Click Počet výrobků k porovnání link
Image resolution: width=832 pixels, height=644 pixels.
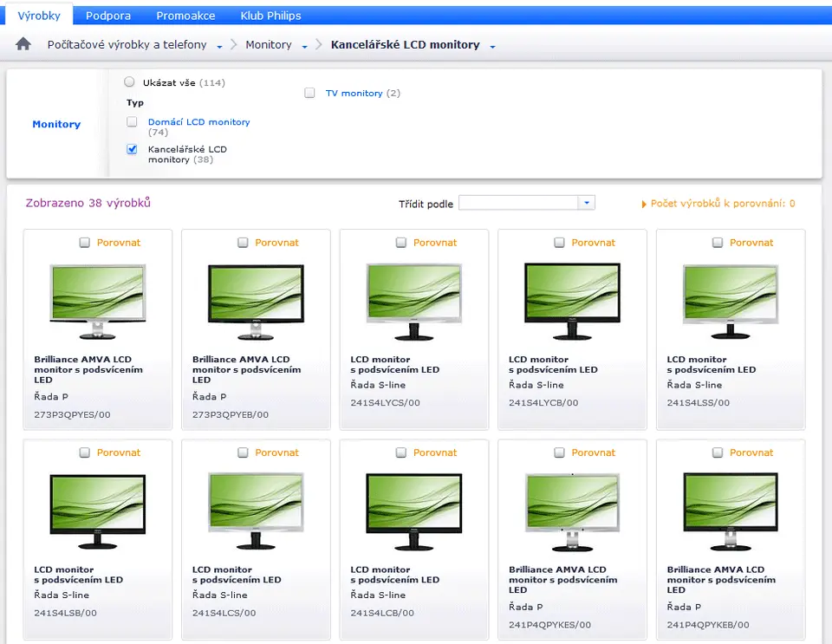[x=723, y=203]
